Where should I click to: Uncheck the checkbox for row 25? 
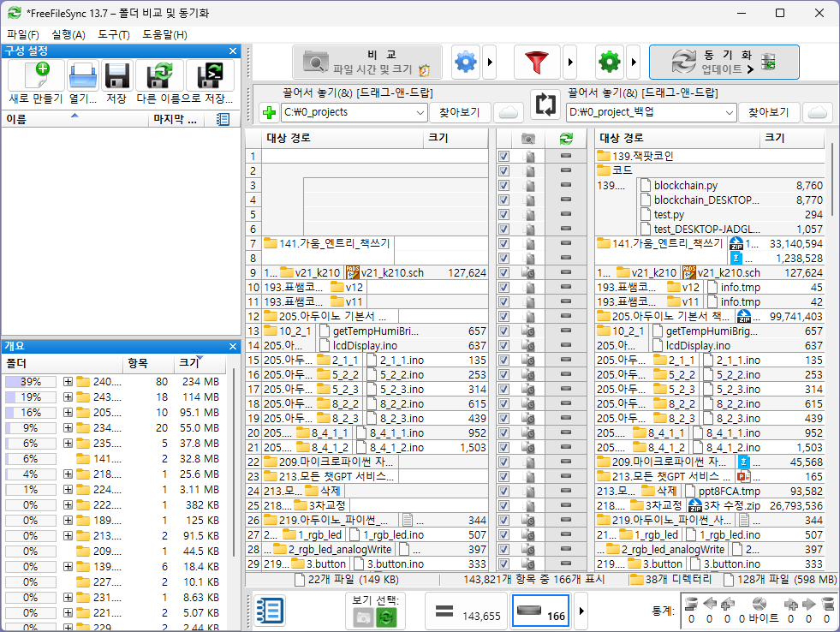(x=503, y=505)
